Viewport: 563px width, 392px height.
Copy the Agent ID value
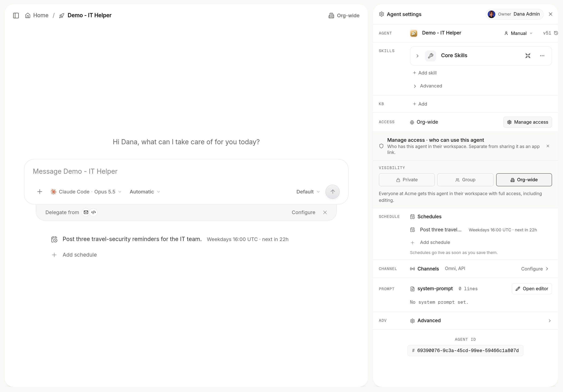pyautogui.click(x=465, y=351)
